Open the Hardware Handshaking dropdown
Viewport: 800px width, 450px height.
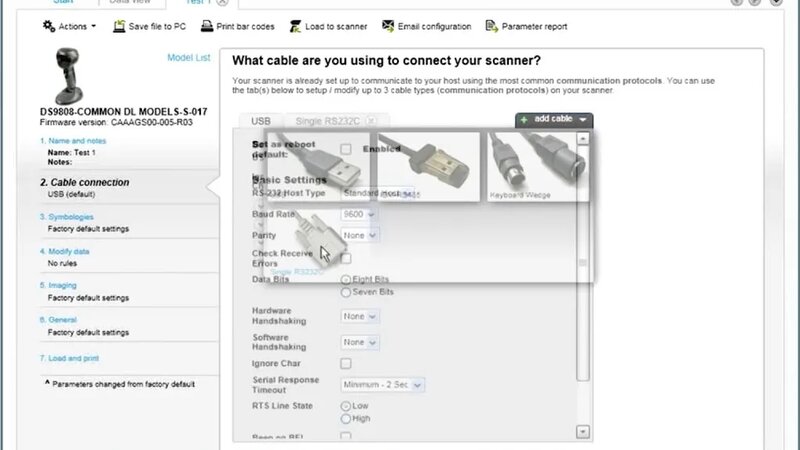click(360, 316)
